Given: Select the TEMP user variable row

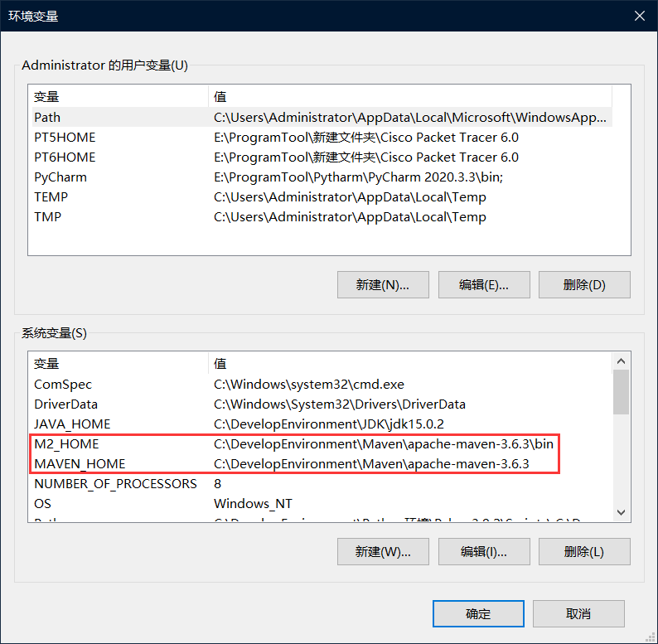Looking at the screenshot, I should [322, 197].
